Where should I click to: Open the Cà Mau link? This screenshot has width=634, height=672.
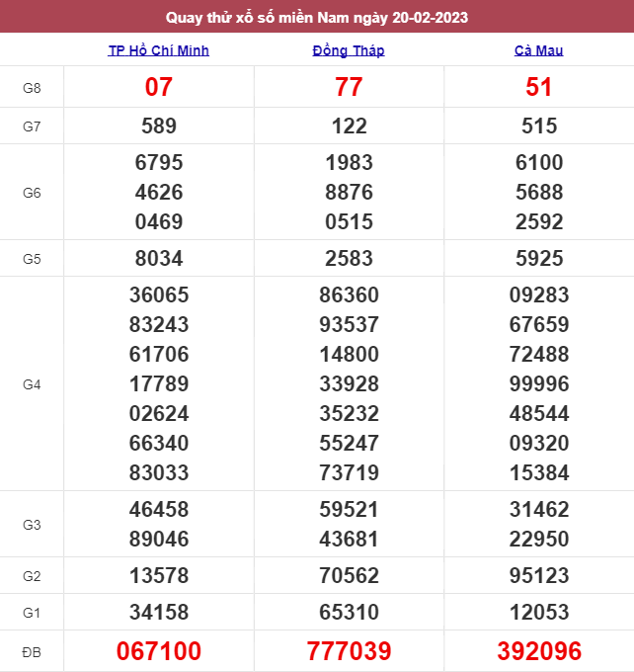[538, 50]
